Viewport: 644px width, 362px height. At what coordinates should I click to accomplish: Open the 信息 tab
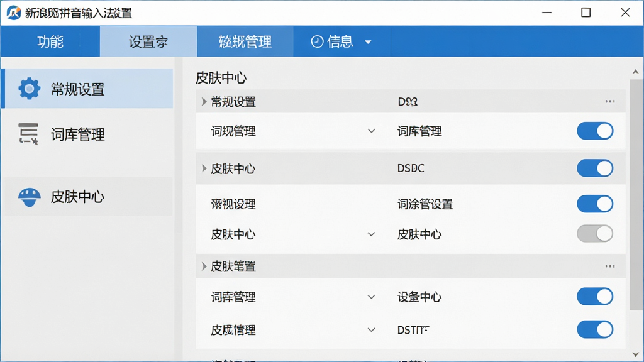[x=341, y=41]
